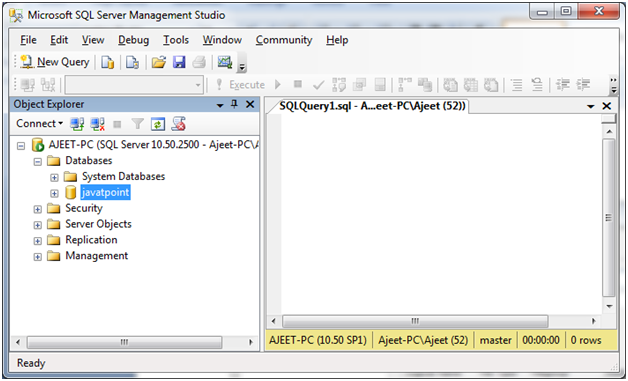Toggle Include Actual Execution Plan
The width and height of the screenshot is (628, 381).
coord(405,85)
